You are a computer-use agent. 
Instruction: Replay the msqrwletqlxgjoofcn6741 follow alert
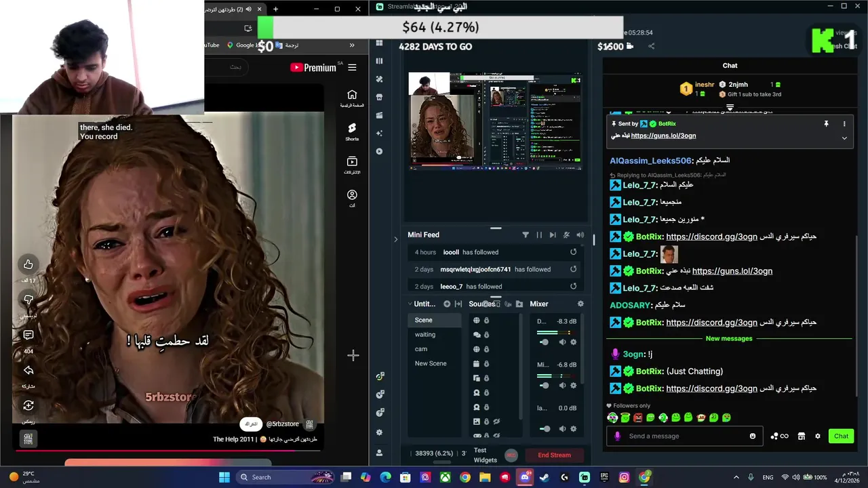pyautogui.click(x=573, y=269)
